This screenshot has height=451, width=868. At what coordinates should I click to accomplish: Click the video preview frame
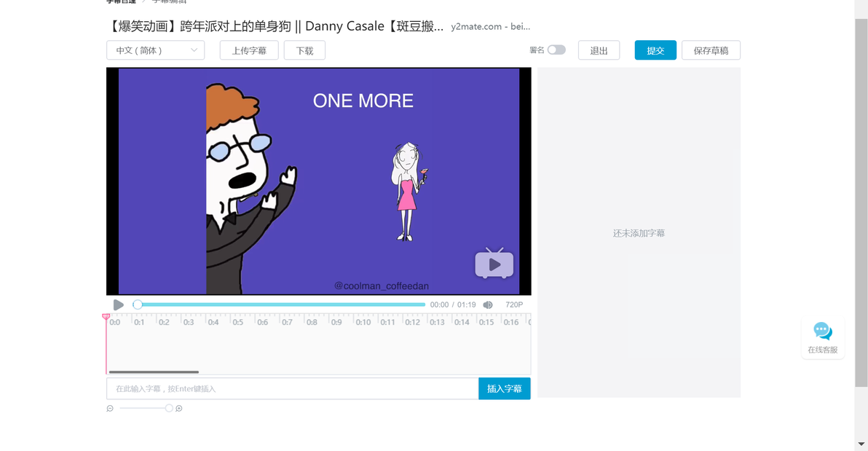pyautogui.click(x=319, y=181)
